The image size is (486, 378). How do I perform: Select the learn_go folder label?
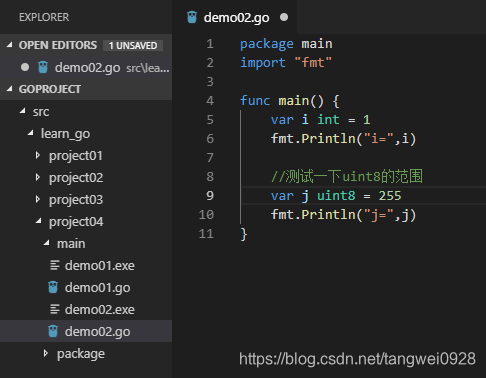pyautogui.click(x=65, y=134)
